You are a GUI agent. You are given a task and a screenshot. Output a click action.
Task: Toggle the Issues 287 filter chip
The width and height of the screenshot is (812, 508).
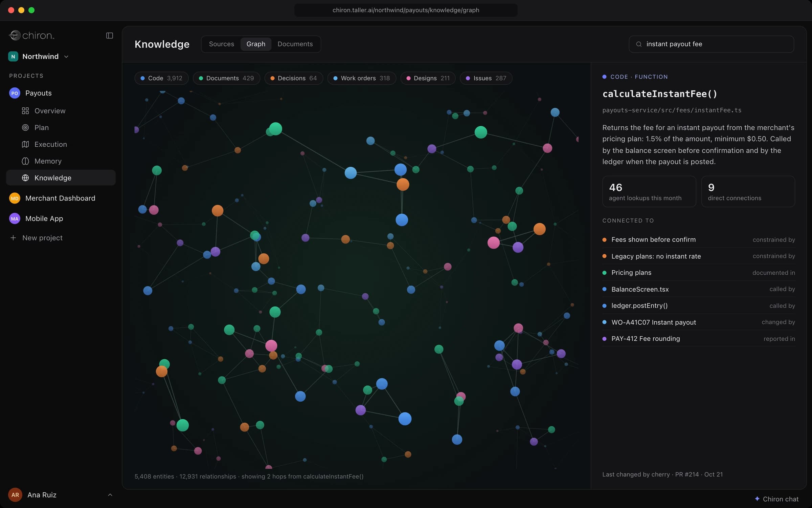coord(486,78)
